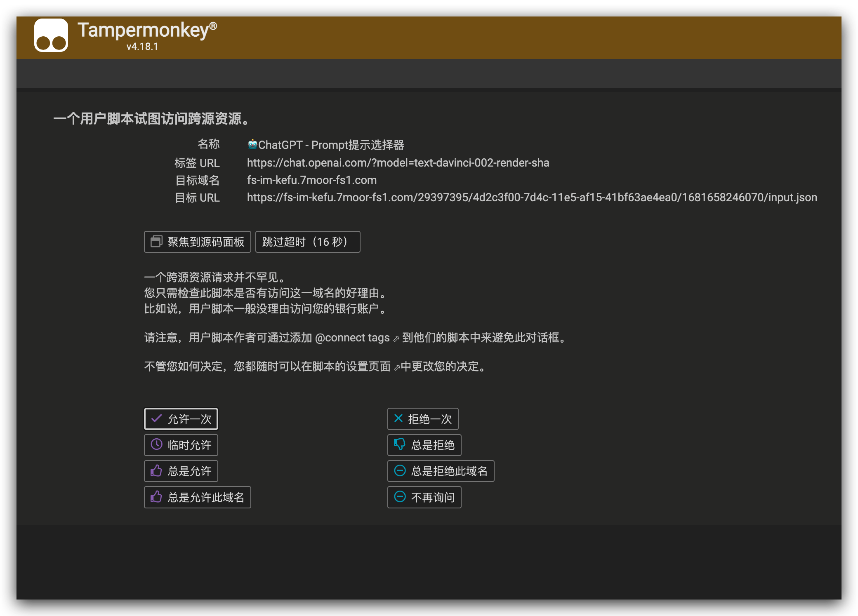Click text about 银行账户 bank account
This screenshot has height=616, width=858.
tap(266, 308)
